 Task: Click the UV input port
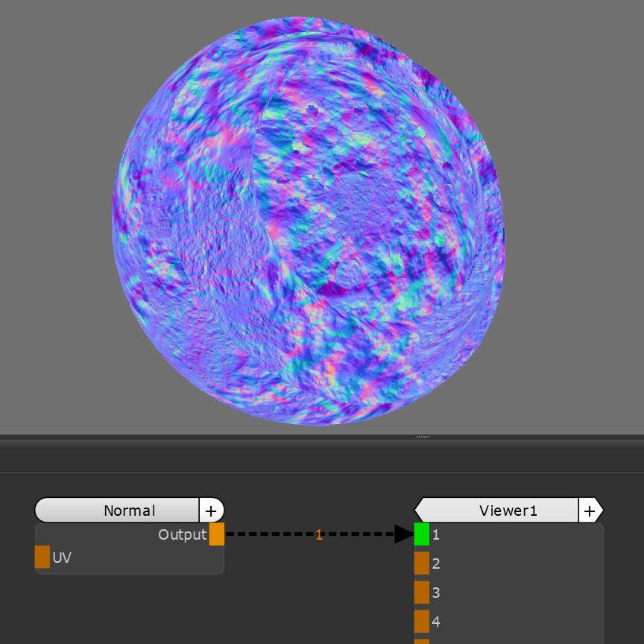click(x=42, y=557)
